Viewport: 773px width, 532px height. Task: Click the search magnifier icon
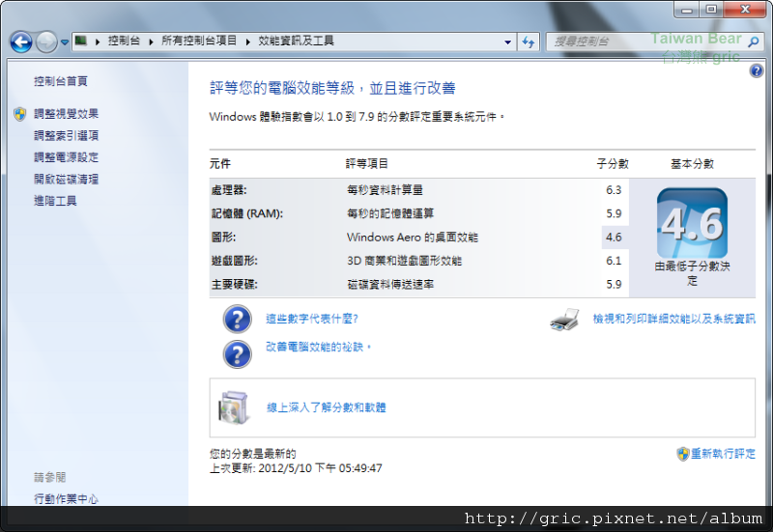click(x=754, y=42)
